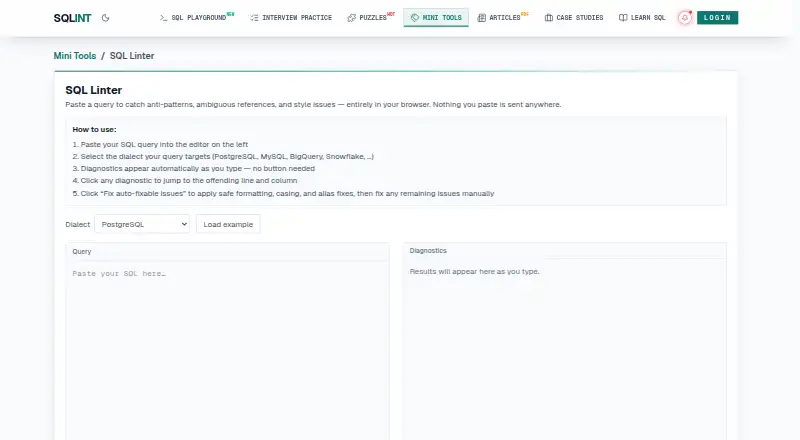
Task: Focus the query editor with 'Paste your SQL here' placeholder
Action: [x=228, y=351]
